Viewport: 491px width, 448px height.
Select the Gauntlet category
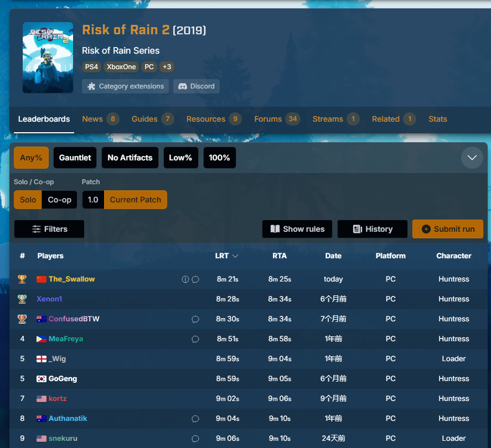75,158
